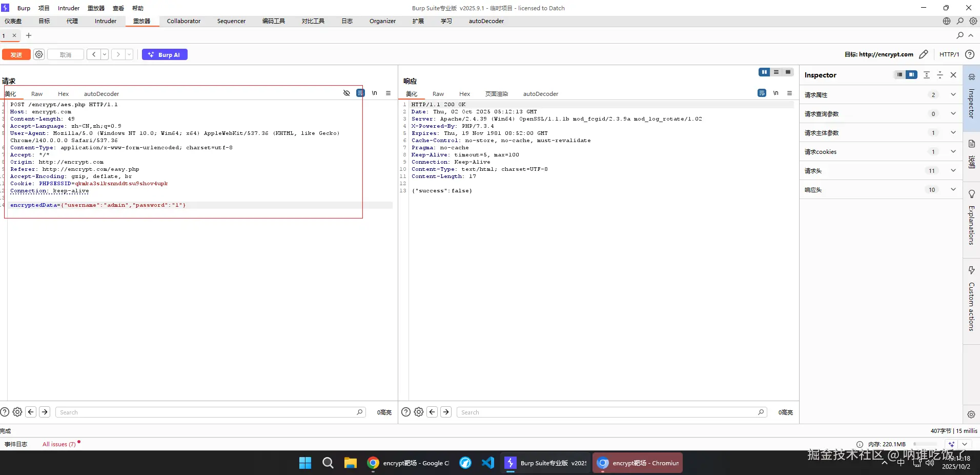
Task: Open the Organizer tab
Action: [x=382, y=21]
